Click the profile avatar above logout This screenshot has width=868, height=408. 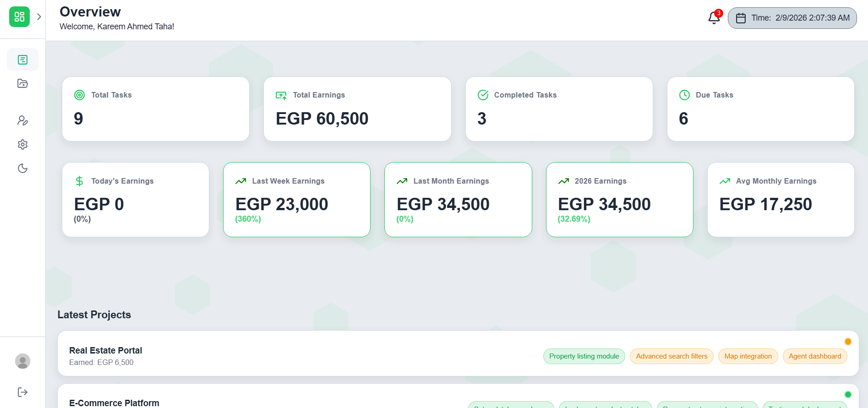click(22, 361)
